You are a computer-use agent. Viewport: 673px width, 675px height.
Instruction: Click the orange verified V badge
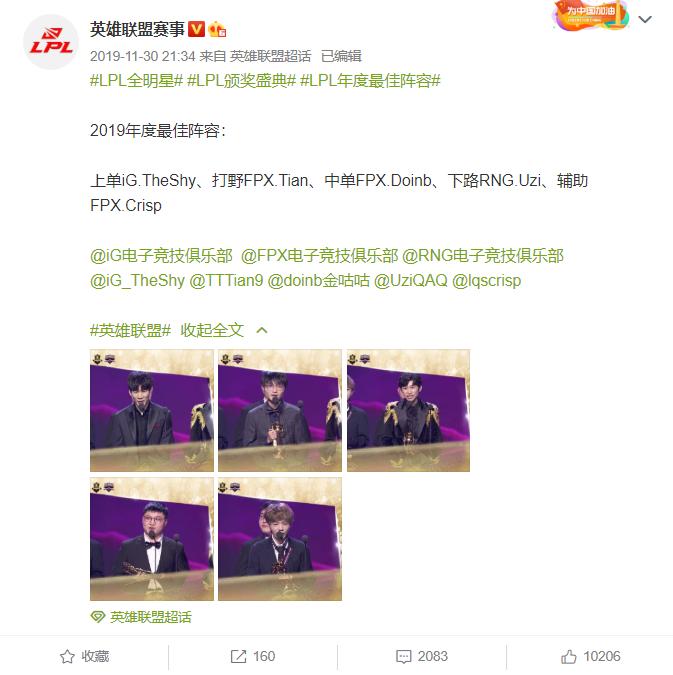click(x=197, y=29)
